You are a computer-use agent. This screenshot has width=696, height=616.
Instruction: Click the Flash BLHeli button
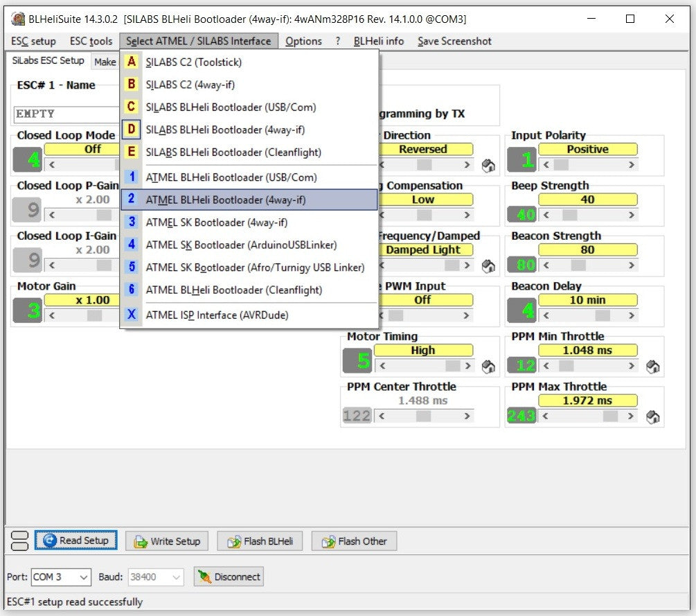pos(260,541)
